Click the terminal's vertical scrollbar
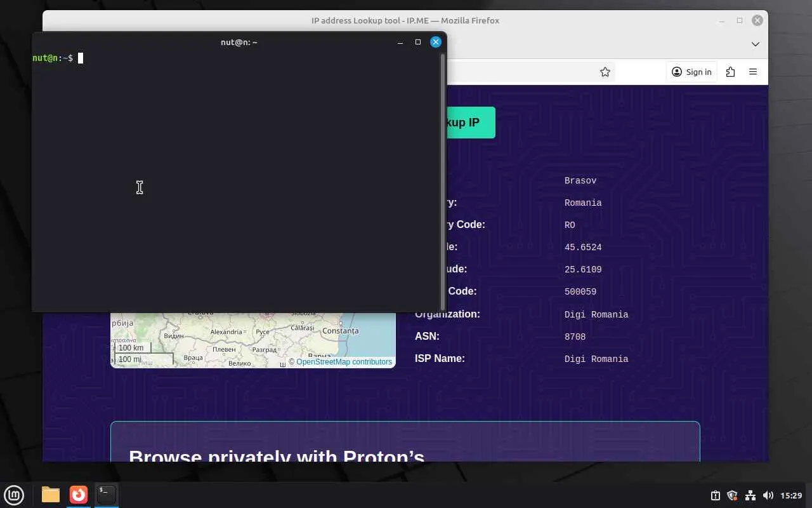 pyautogui.click(x=443, y=182)
